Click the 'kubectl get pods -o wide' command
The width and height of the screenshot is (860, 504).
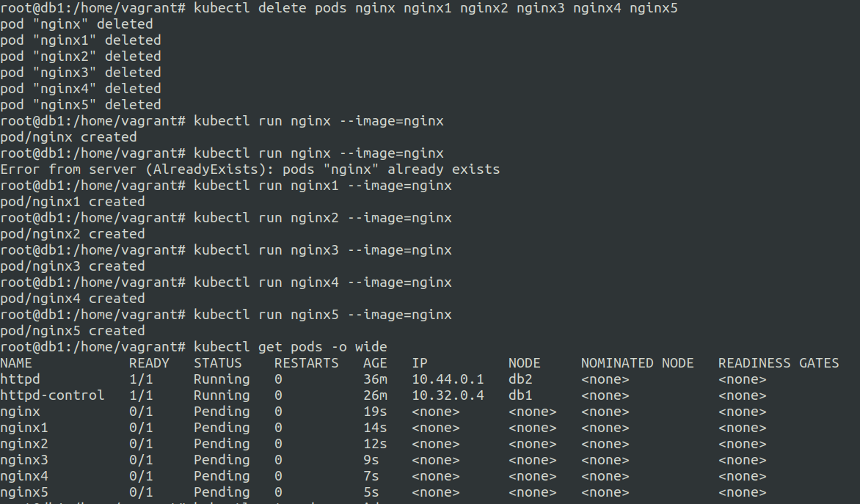pyautogui.click(x=290, y=347)
